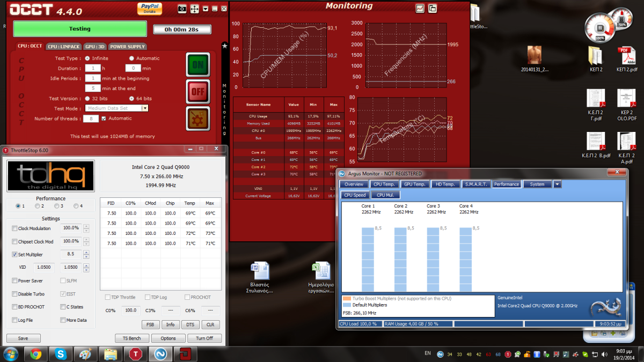Open Argus Monitor HD Temp. tab
This screenshot has width=644, height=362.
445,184
